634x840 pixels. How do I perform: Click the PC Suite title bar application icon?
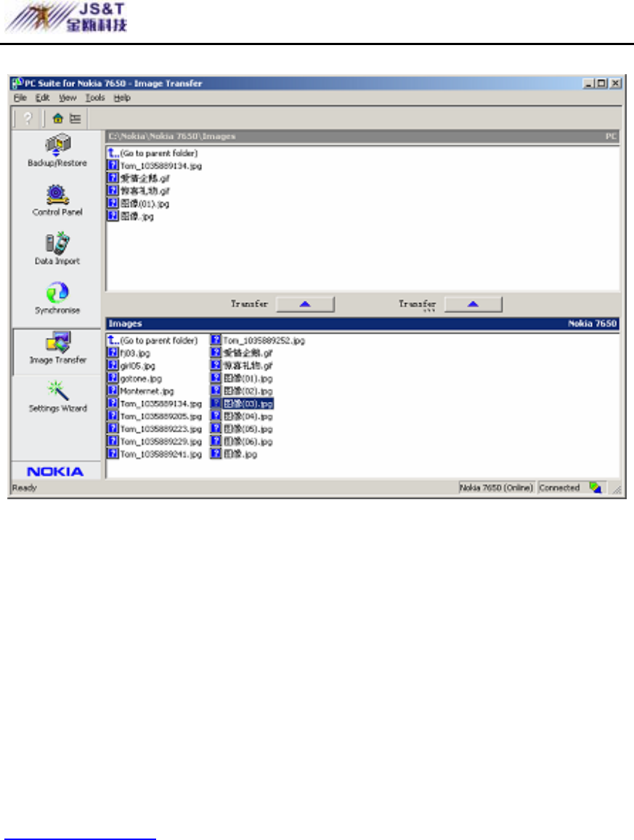click(17, 84)
